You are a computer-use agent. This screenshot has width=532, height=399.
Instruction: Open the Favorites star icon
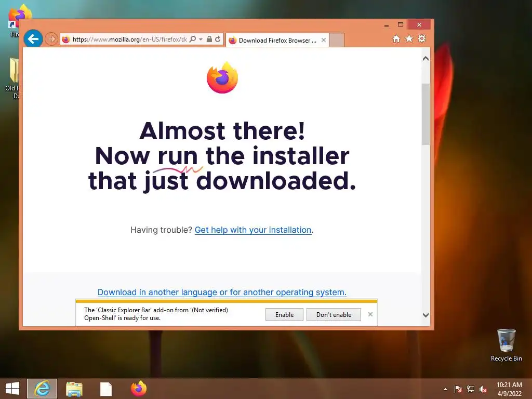409,38
